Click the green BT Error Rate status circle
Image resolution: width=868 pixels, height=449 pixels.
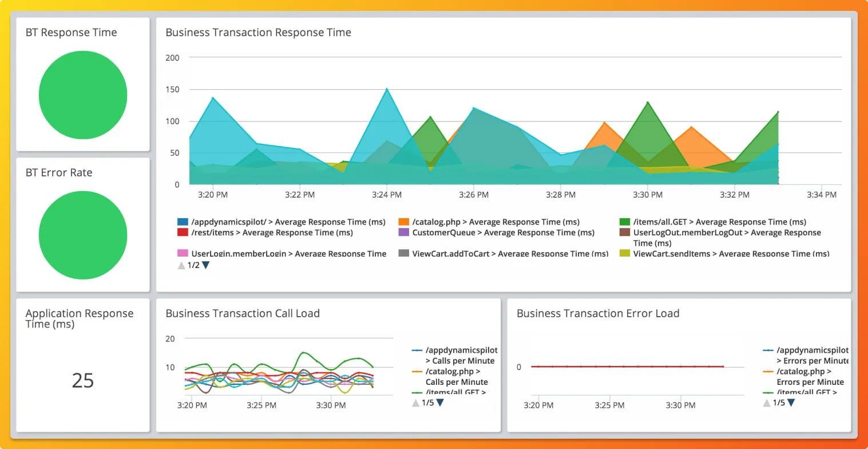coord(83,235)
